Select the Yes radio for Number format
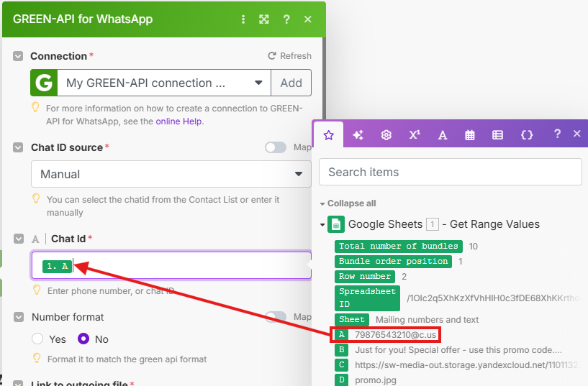Screen dimensions: 588x386 [x=38, y=339]
